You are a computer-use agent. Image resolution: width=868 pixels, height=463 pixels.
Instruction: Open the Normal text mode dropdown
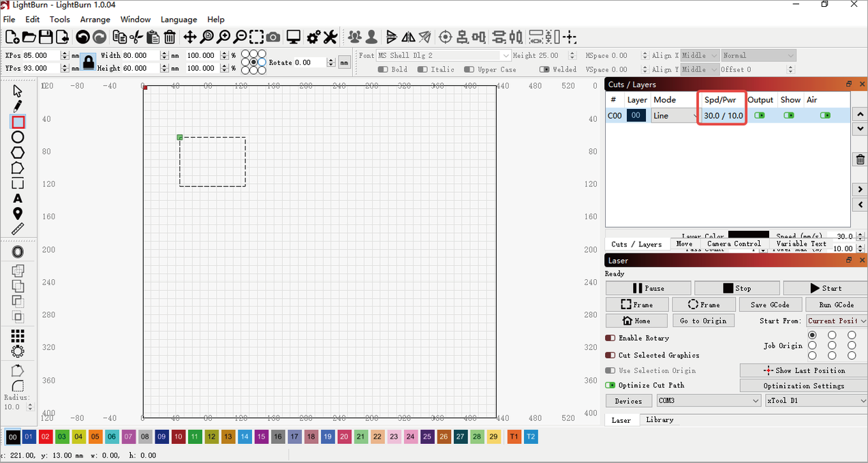pos(759,56)
